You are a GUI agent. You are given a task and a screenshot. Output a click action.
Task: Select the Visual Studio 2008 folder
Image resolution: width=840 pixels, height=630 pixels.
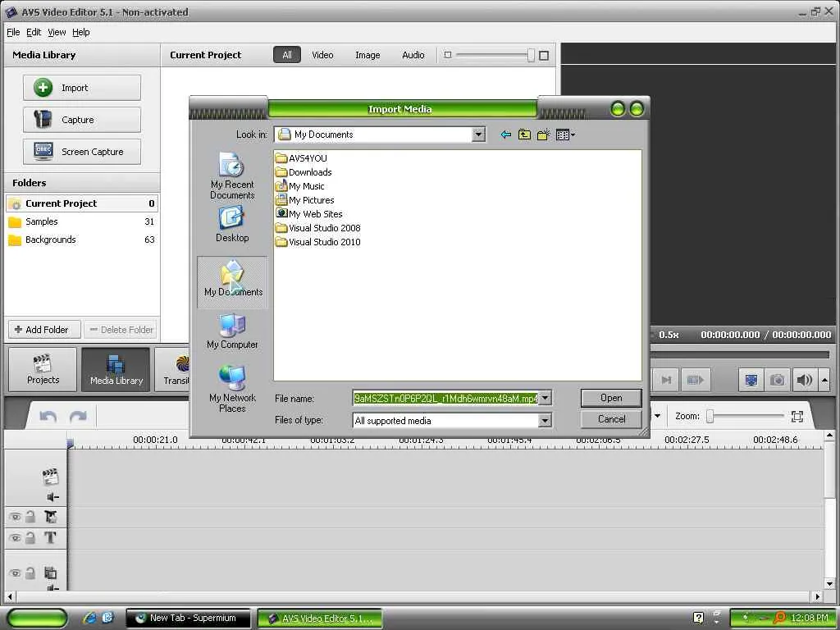click(x=318, y=228)
